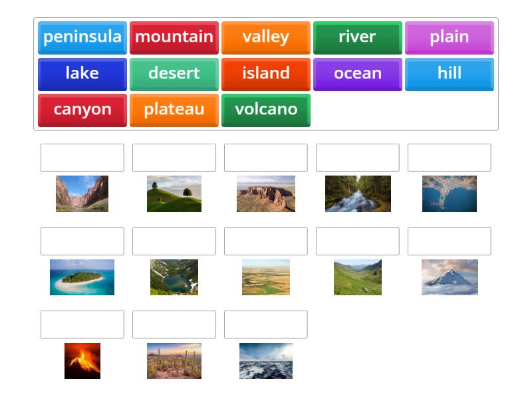This screenshot has height=399, width=532.
Task: Select the green river word tile
Action: (x=357, y=37)
